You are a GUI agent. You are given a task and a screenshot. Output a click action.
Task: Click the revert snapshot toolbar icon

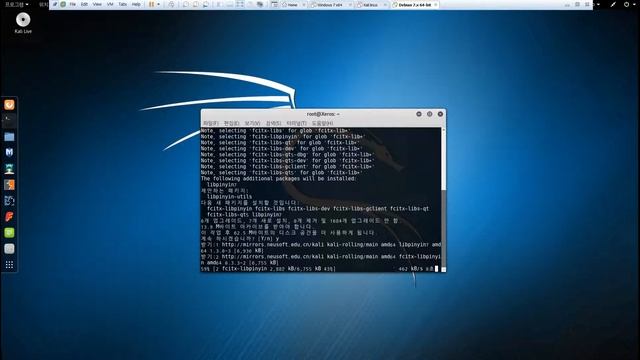196,4
